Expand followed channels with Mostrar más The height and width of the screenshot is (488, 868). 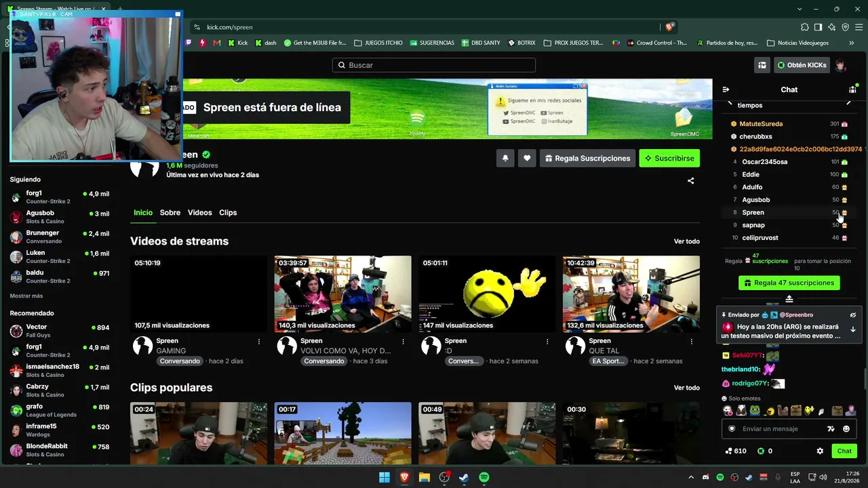point(26,296)
